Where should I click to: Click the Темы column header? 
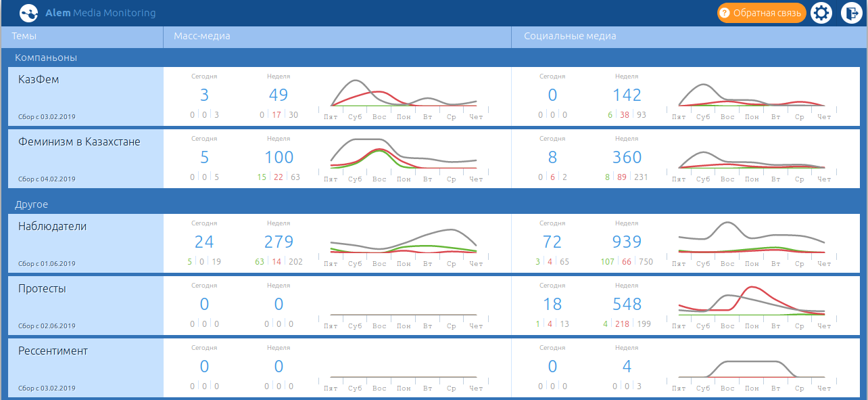pyautogui.click(x=24, y=37)
